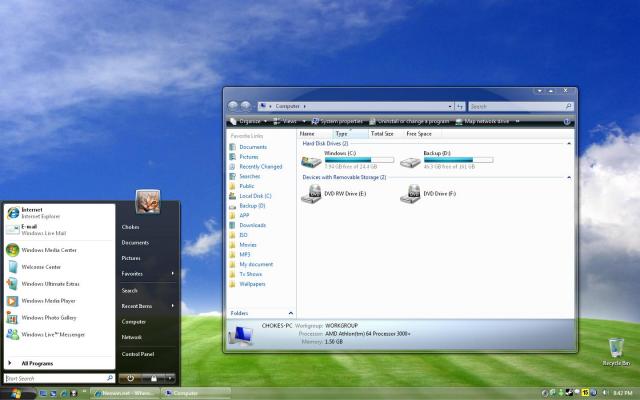The image size is (640, 400).
Task: Open Pictures in Favorite Links
Action: 244,157
